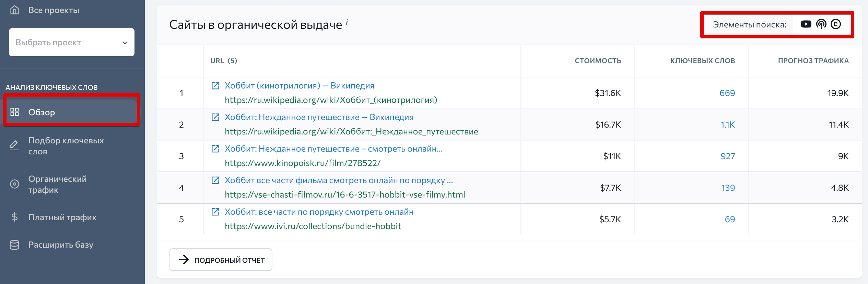The height and width of the screenshot is (284, 868).
Task: Click the $11K cost value
Action: (612, 156)
